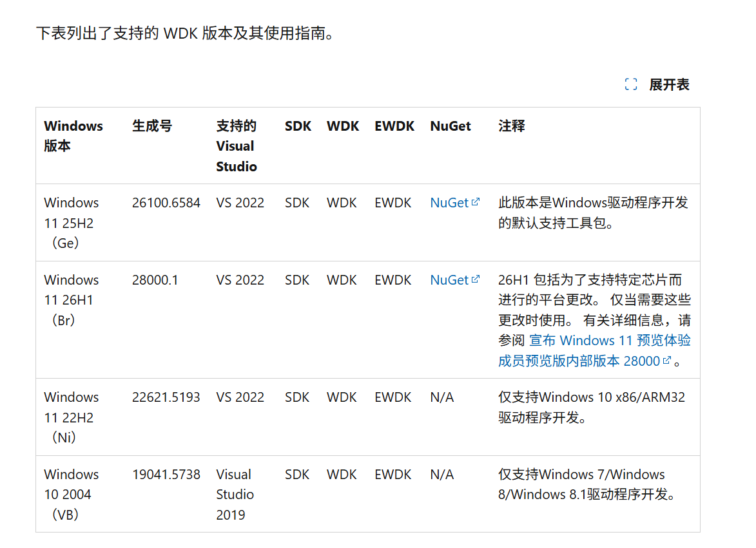The height and width of the screenshot is (548, 756).
Task: Click EWDK in the 28000.1 row
Action: click(393, 279)
